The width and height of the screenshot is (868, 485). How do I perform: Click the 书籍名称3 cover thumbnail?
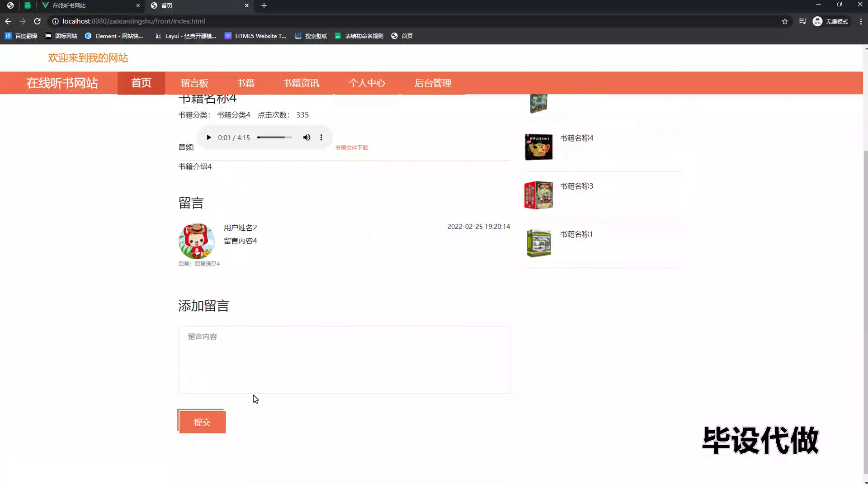pyautogui.click(x=538, y=195)
